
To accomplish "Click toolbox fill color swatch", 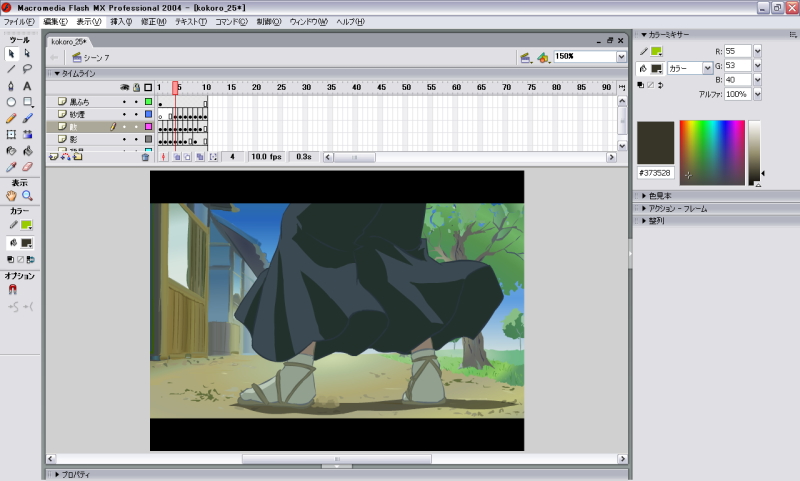I will [26, 243].
